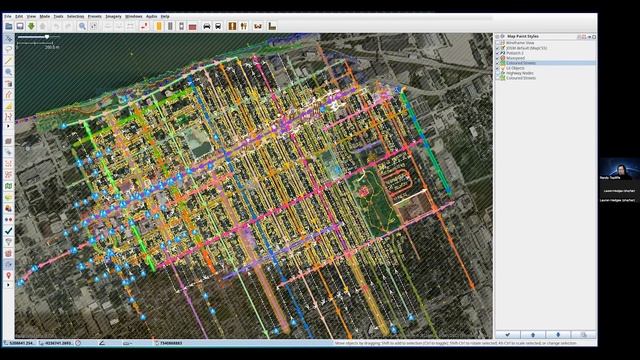Uncheck the Maxspeed style checkbox
The image size is (640, 360).
point(498,58)
